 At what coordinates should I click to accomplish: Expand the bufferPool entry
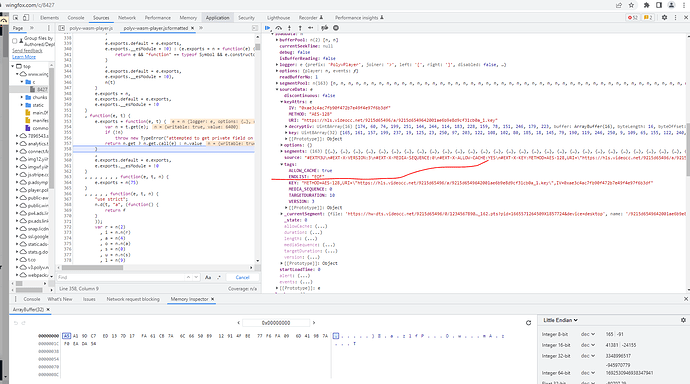(277, 40)
